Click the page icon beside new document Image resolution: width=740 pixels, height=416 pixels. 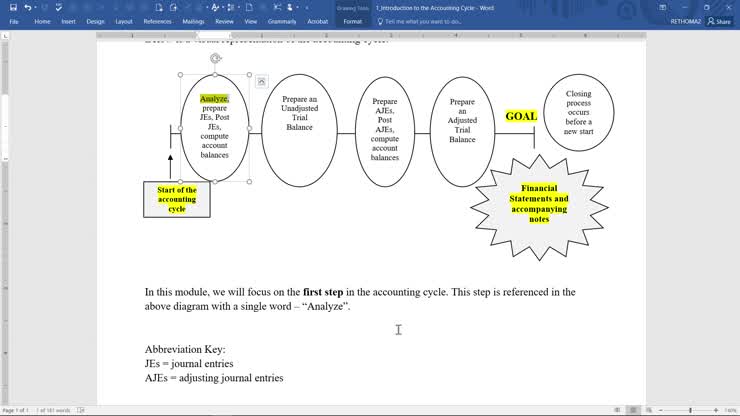coord(174,8)
